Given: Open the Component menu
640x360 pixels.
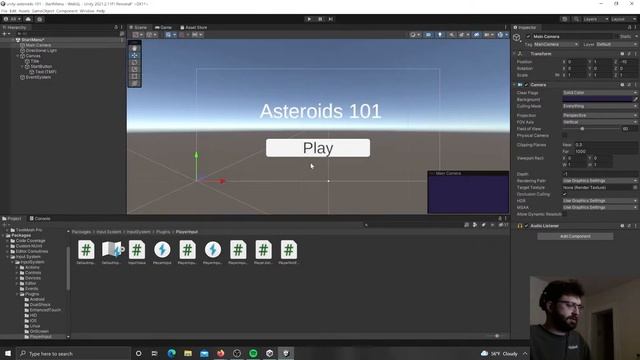Looking at the screenshot, I should [67, 11].
